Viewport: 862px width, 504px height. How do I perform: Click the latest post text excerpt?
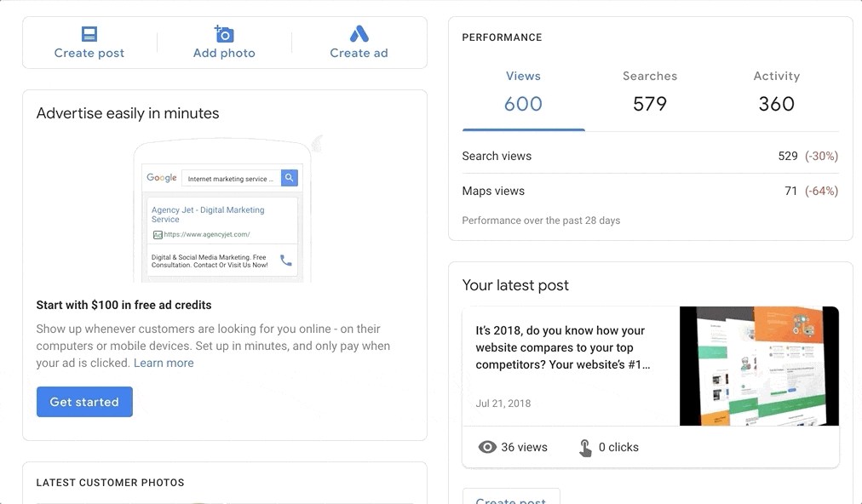point(563,347)
